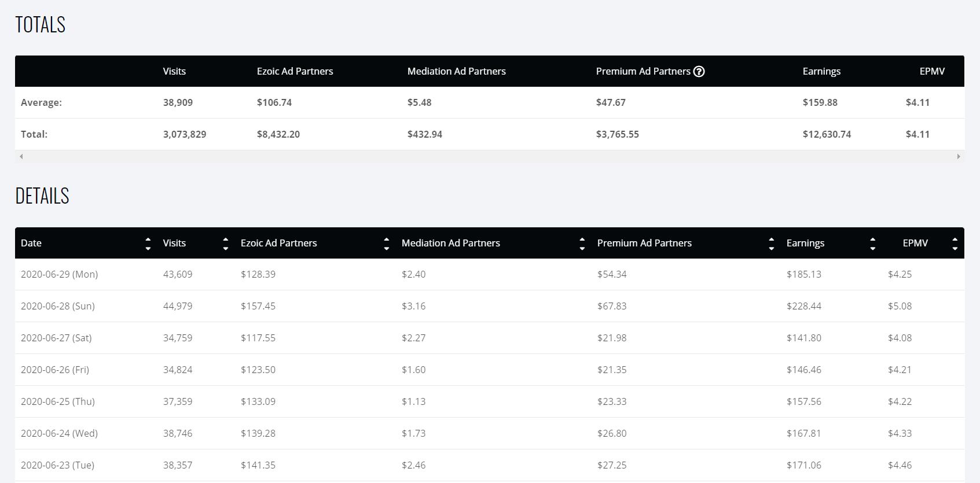The image size is (980, 483).
Task: Select the 2020-06-28 (Sun) row date
Action: click(58, 306)
